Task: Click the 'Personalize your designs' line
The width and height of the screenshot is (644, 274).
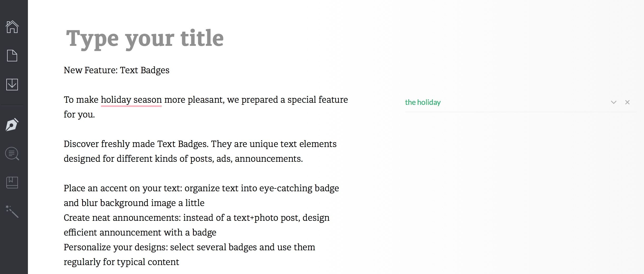Action: tap(189, 247)
